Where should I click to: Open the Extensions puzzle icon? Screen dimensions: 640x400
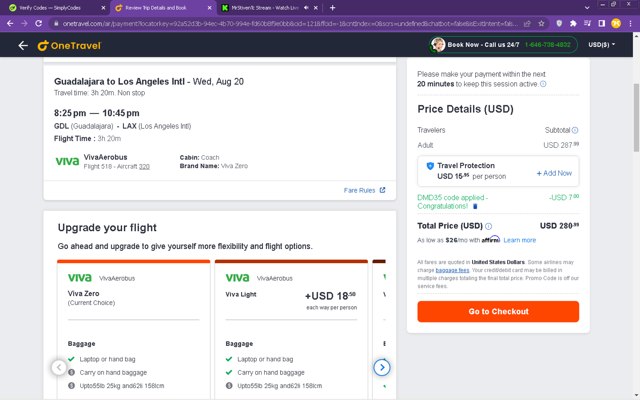point(573,24)
